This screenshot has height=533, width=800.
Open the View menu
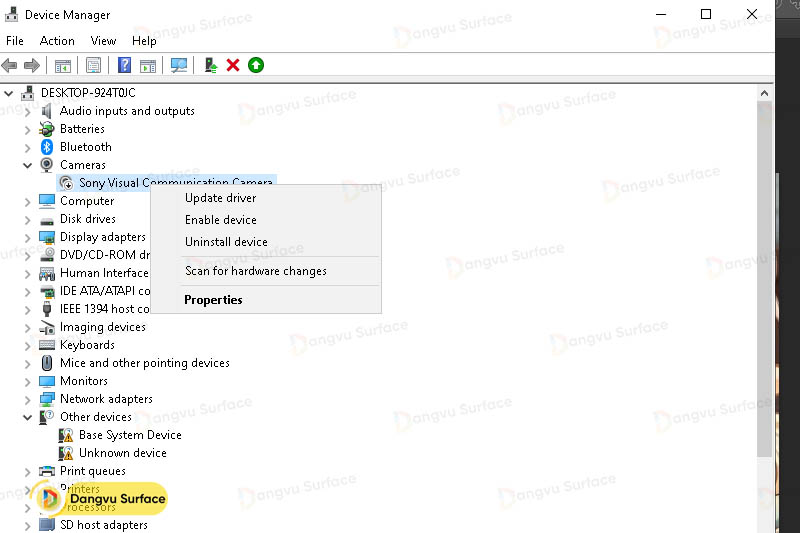click(103, 40)
